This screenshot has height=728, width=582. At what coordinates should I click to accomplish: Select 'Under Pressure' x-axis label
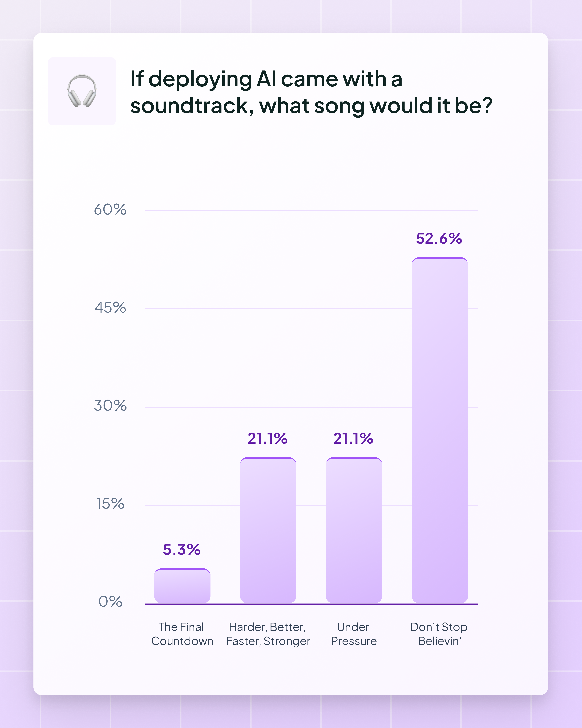point(354,634)
